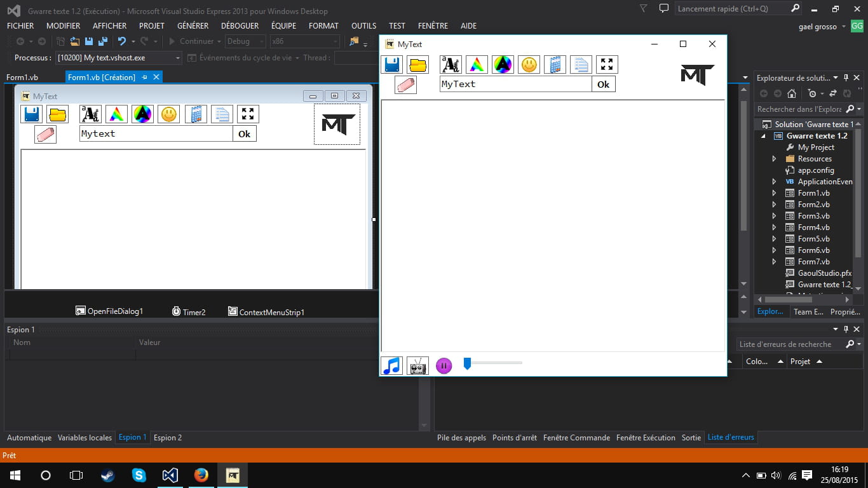Image resolution: width=868 pixels, height=488 pixels.
Task: Toggle the pin on Form1.vb [Création] tab
Action: [x=145, y=77]
